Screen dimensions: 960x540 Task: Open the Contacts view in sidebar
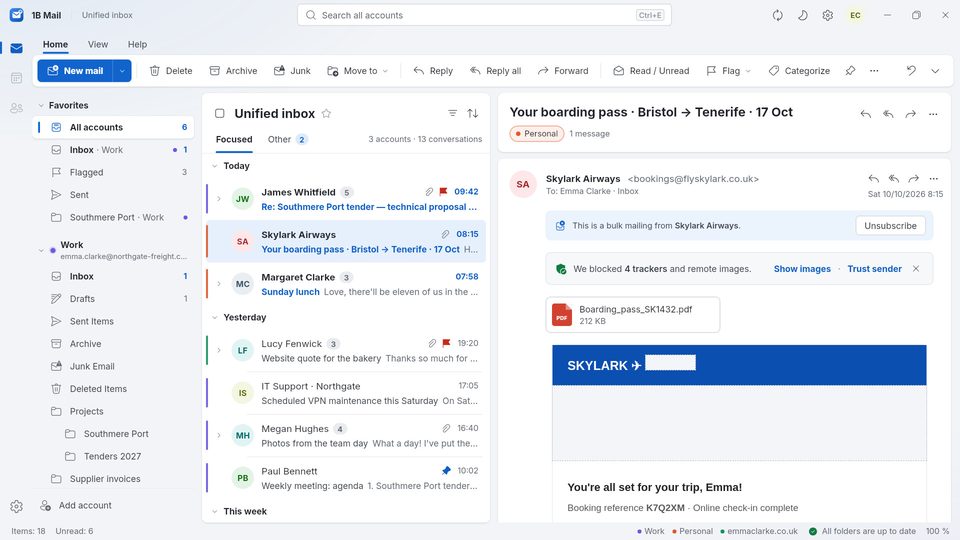click(17, 108)
